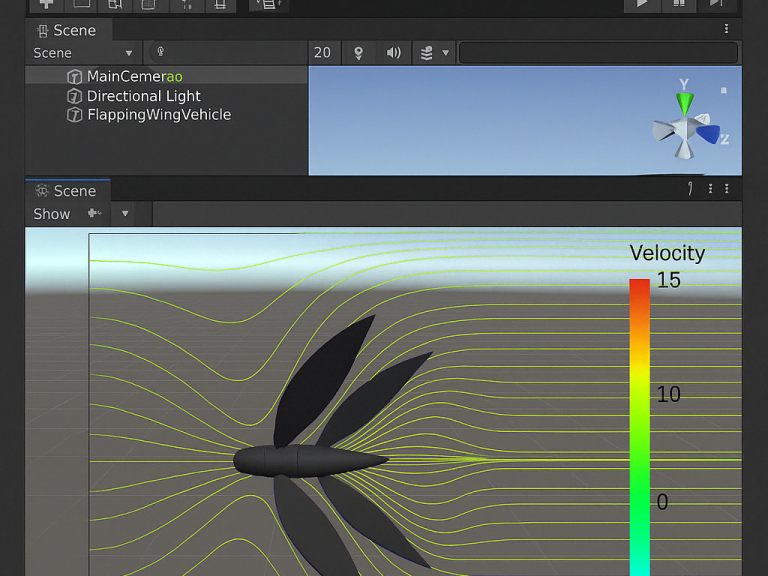The height and width of the screenshot is (576, 768).
Task: Open the Scene dropdown in the hierarchy toolbar
Action: click(x=82, y=53)
